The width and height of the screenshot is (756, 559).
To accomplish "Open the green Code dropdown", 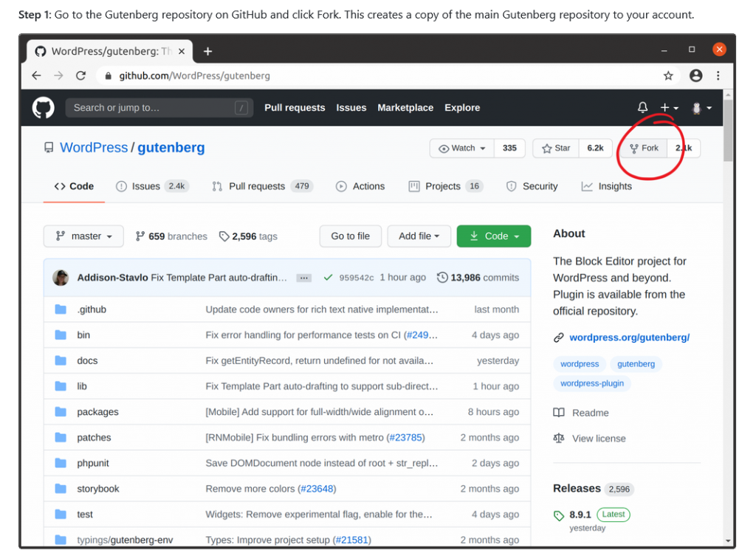I will [x=493, y=236].
